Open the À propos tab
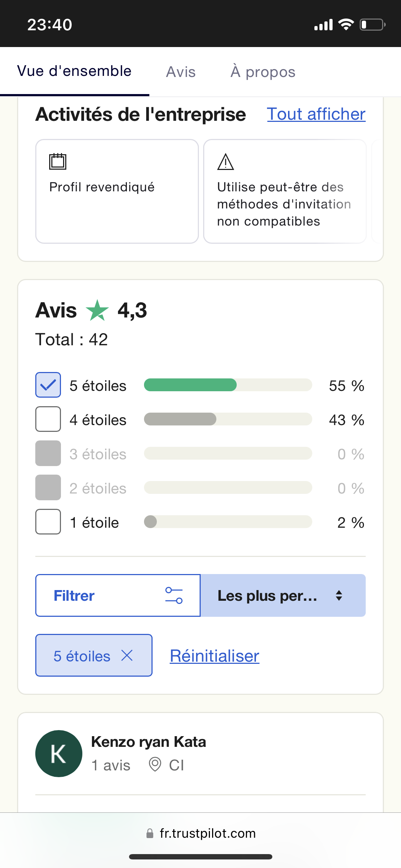401x868 pixels. 263,72
